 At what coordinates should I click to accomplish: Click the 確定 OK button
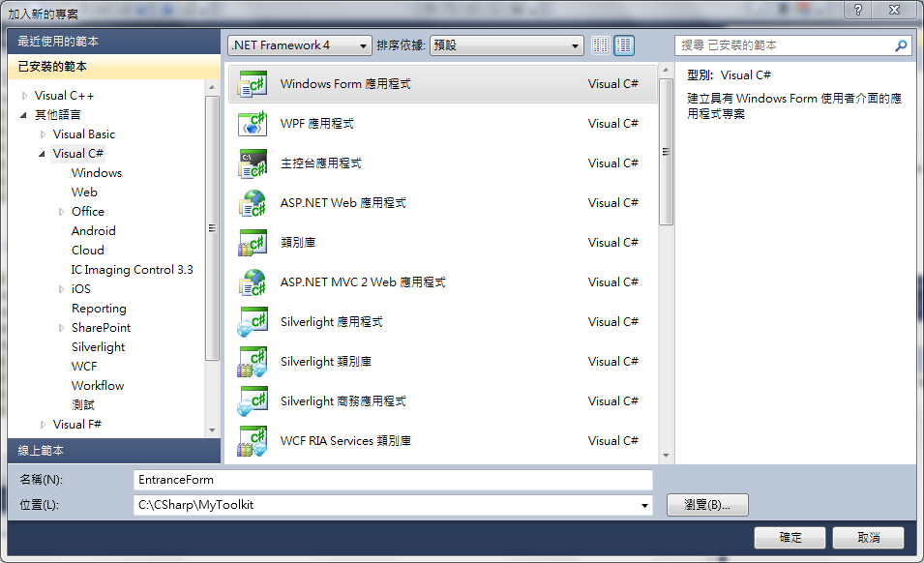click(x=790, y=538)
